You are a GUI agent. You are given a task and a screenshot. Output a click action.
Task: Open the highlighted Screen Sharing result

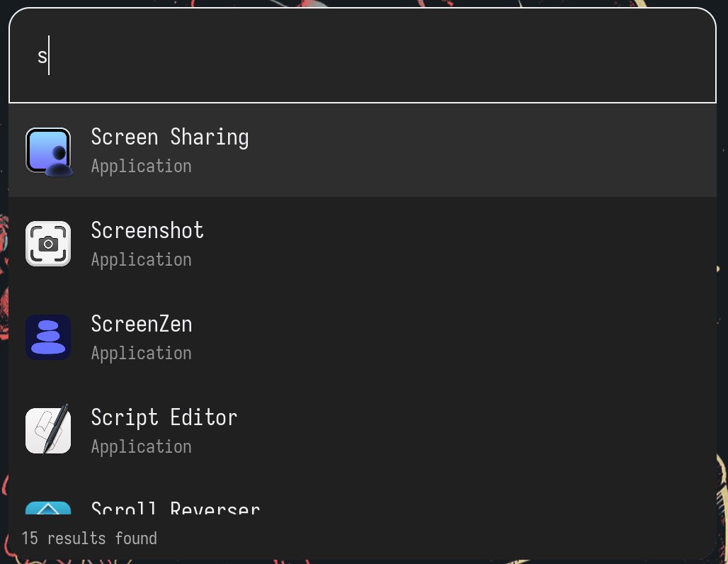point(283,150)
